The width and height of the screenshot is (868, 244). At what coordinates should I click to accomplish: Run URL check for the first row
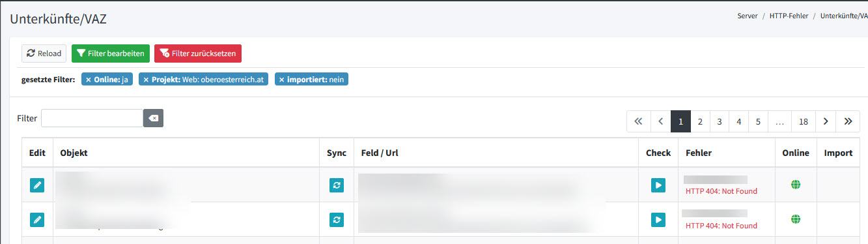pos(658,185)
